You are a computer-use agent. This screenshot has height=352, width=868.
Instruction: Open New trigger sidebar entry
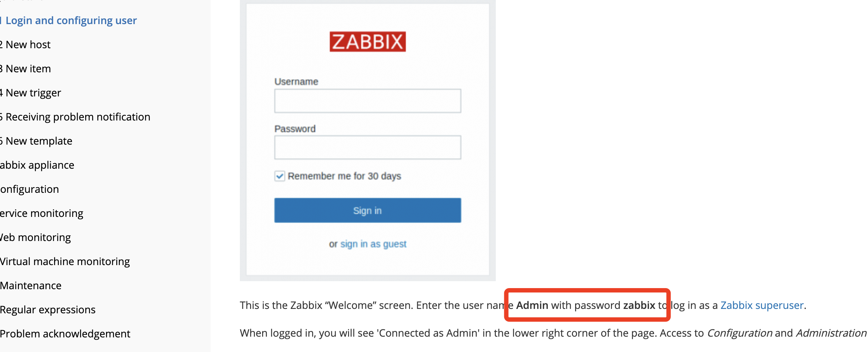(x=31, y=93)
